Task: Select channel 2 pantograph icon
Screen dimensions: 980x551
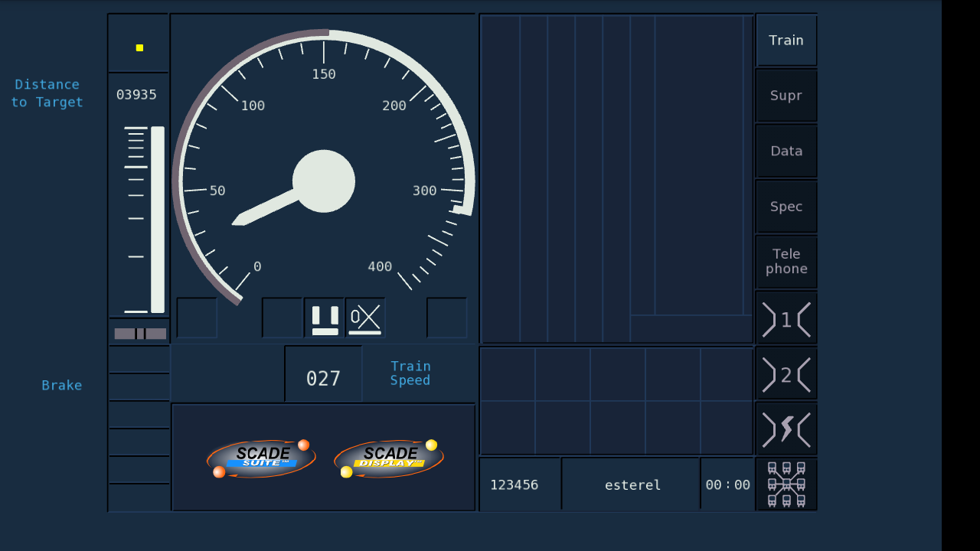Action: [786, 374]
